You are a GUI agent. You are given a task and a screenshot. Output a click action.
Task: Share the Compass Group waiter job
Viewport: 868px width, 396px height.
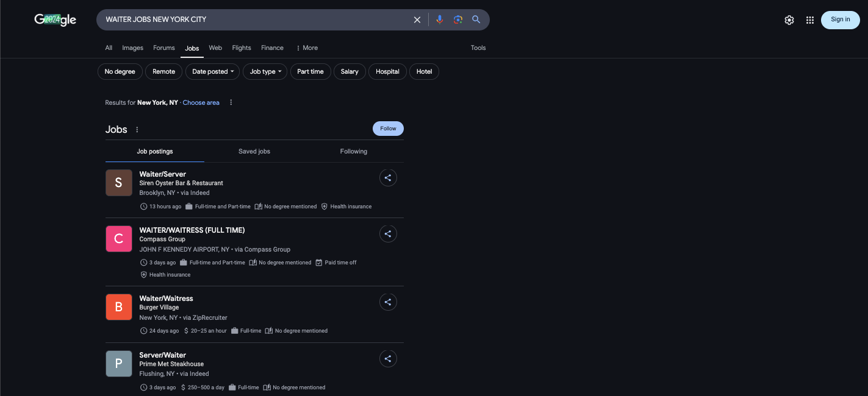click(x=388, y=234)
